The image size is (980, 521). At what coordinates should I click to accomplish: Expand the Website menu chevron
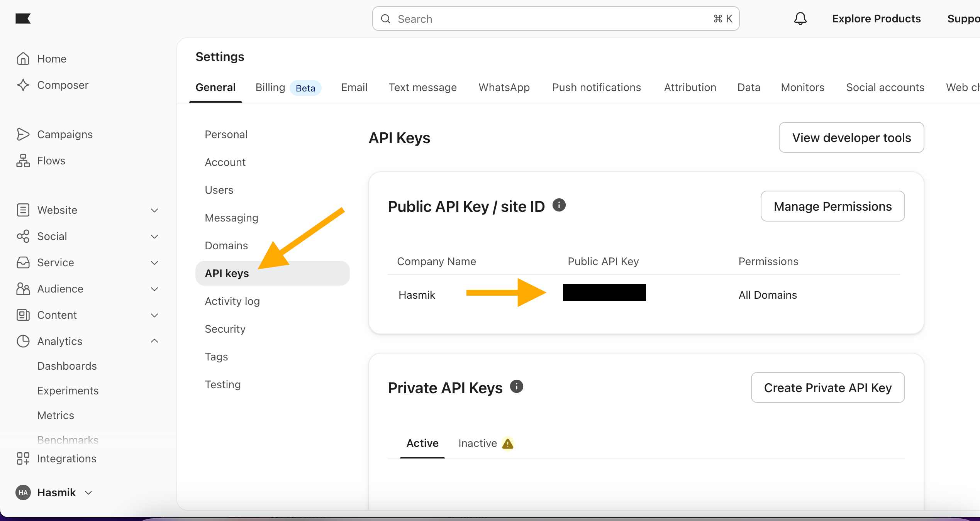point(154,210)
